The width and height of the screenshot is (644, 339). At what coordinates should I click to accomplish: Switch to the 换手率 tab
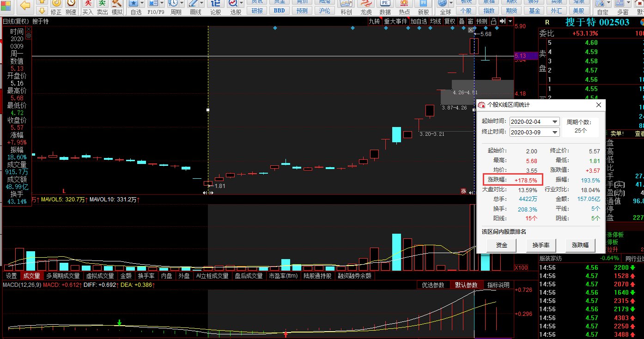(146, 276)
